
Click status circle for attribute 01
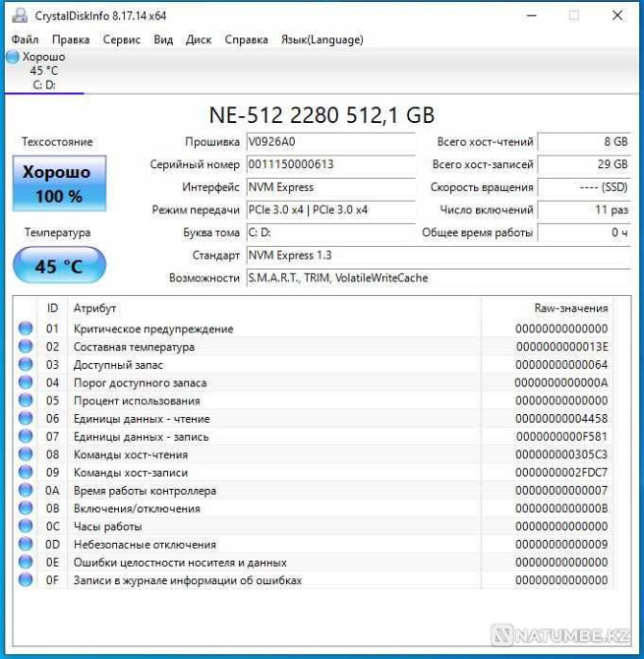tap(26, 329)
